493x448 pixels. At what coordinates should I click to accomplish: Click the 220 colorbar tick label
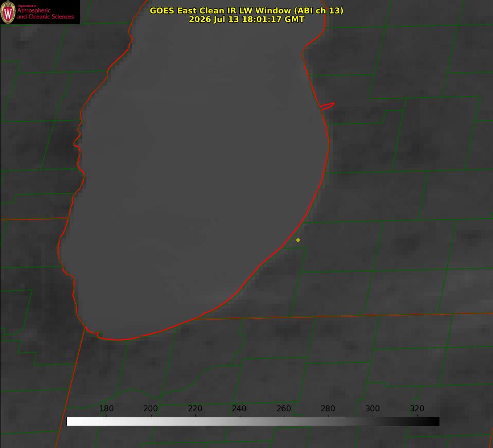[195, 408]
